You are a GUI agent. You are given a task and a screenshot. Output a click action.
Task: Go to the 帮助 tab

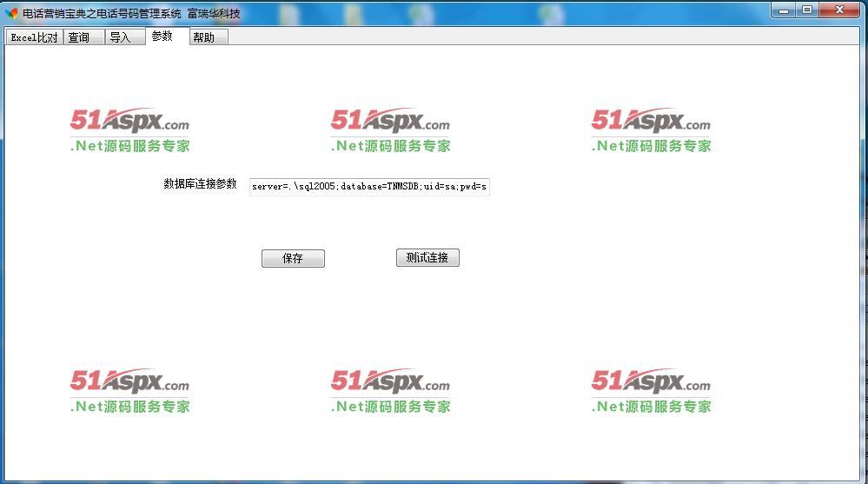coord(209,37)
